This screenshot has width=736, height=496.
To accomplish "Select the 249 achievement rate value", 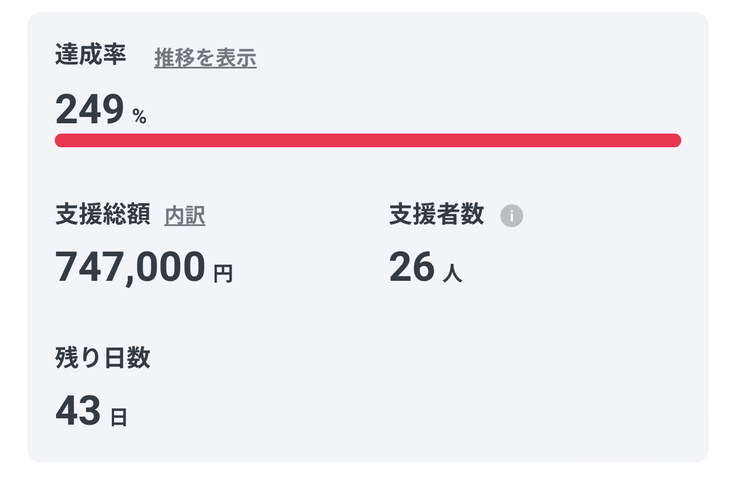I will pyautogui.click(x=89, y=108).
